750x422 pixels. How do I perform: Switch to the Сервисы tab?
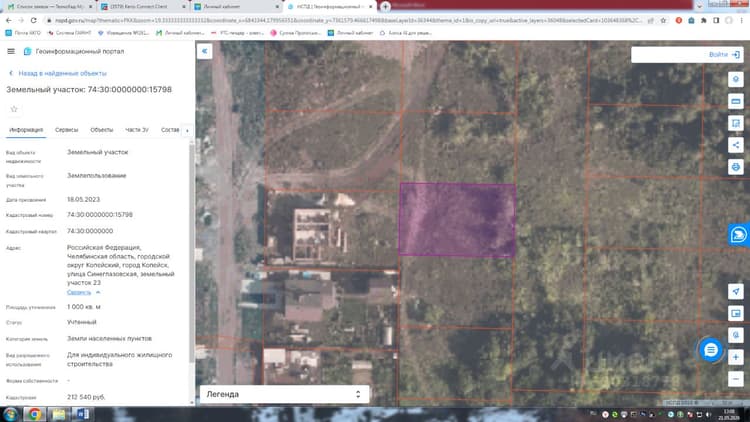[66, 130]
